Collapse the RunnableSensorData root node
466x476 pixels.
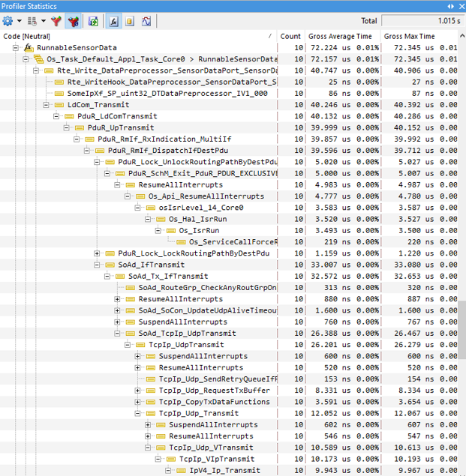coord(16,48)
